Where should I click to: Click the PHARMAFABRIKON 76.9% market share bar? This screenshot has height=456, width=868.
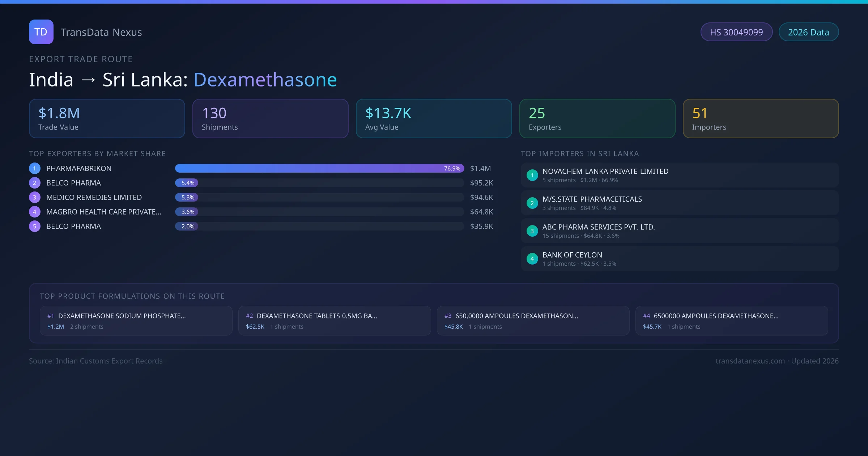coord(319,168)
